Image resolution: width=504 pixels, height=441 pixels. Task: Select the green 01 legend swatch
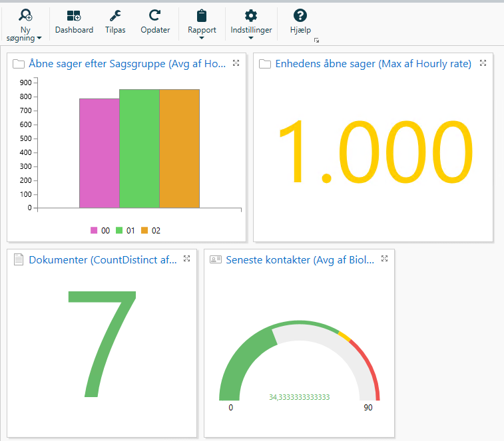(x=119, y=230)
